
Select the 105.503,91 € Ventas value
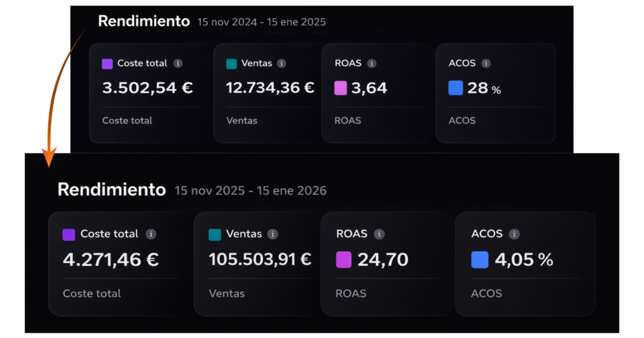click(260, 259)
